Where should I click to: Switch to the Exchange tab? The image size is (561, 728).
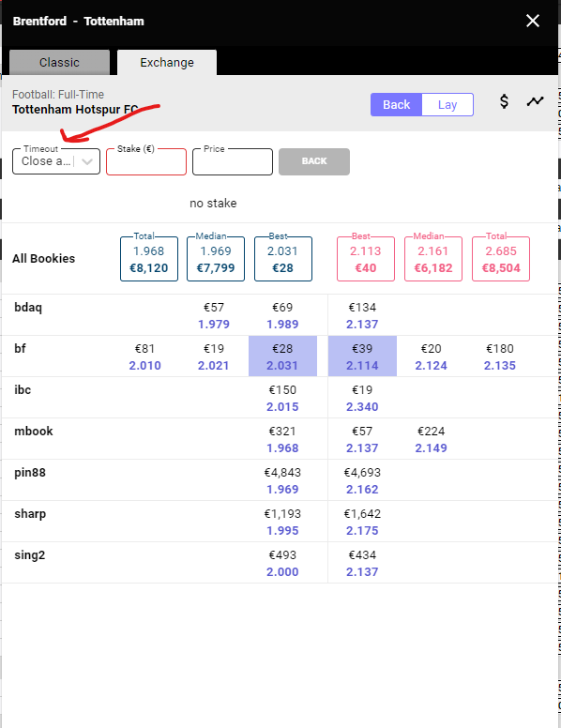pyautogui.click(x=167, y=62)
